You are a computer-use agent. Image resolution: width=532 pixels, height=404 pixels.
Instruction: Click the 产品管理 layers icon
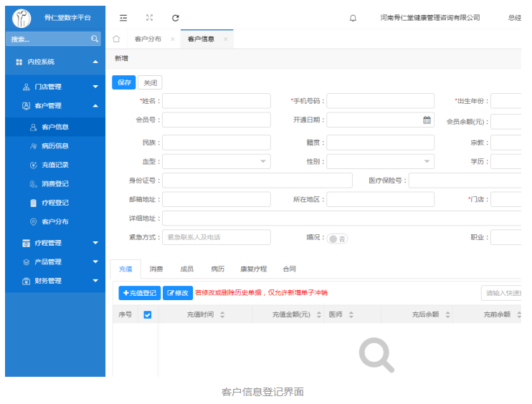(x=26, y=262)
